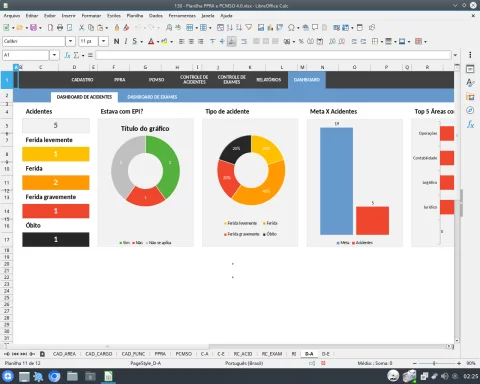Export directly as PDF icon
Image resolution: width=480 pixels, height=384 pixels.
tap(50, 28)
